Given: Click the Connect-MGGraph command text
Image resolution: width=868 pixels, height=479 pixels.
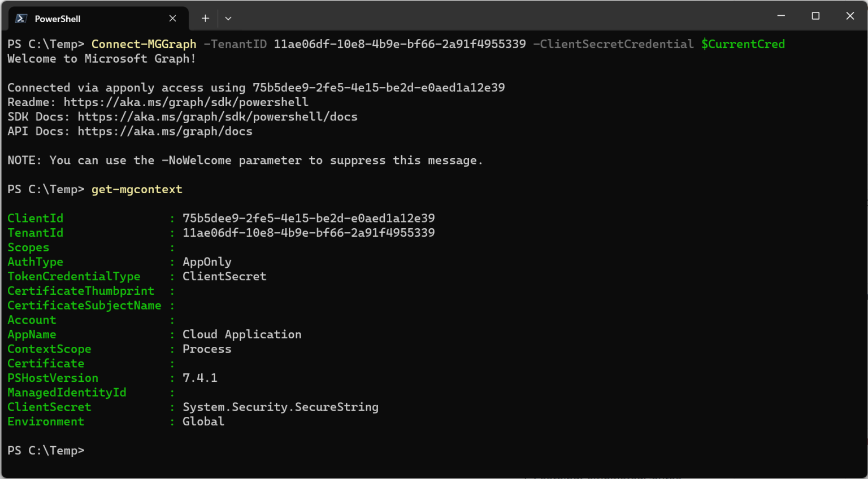Looking at the screenshot, I should [144, 44].
